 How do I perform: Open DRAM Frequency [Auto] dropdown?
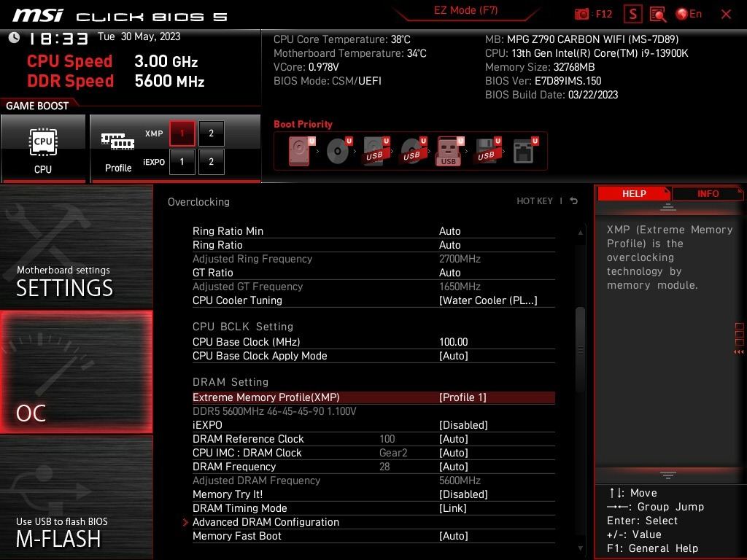pyautogui.click(x=454, y=467)
